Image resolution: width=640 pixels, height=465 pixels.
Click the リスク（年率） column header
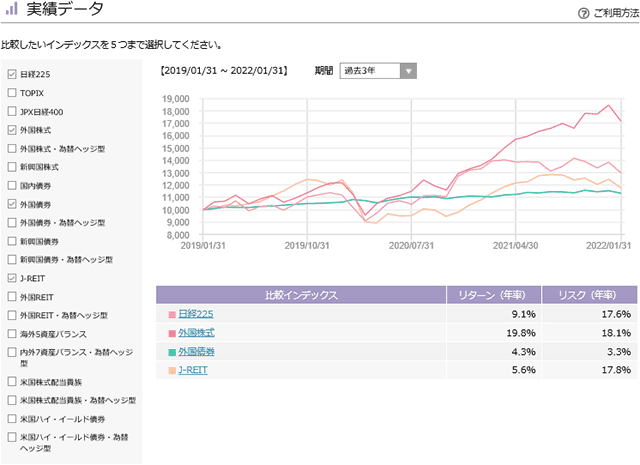[589, 295]
